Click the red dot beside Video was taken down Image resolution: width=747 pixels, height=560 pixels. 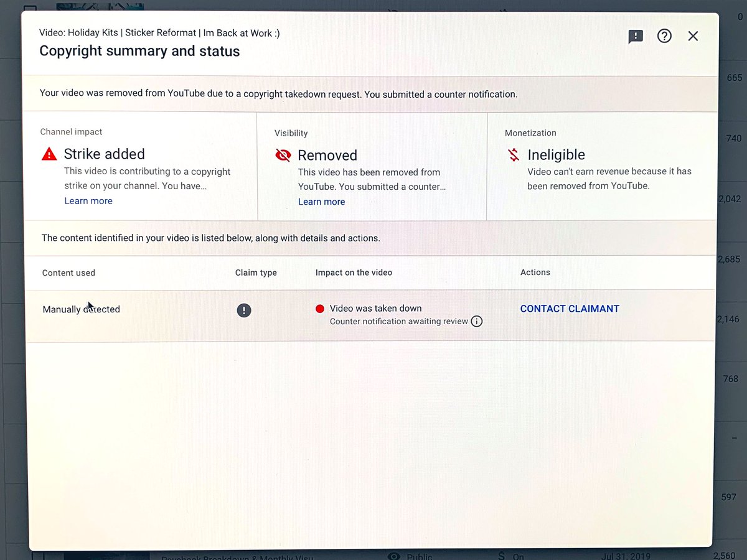click(320, 309)
